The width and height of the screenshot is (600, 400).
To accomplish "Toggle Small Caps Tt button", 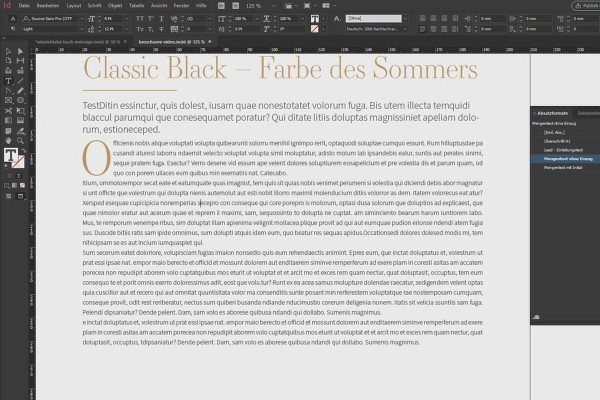I will click(140, 29).
